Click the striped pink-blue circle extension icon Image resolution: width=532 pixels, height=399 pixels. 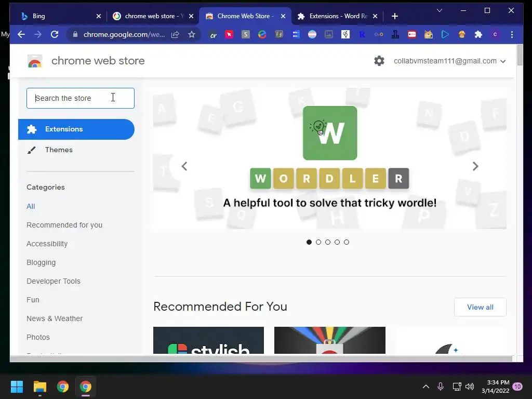(312, 34)
